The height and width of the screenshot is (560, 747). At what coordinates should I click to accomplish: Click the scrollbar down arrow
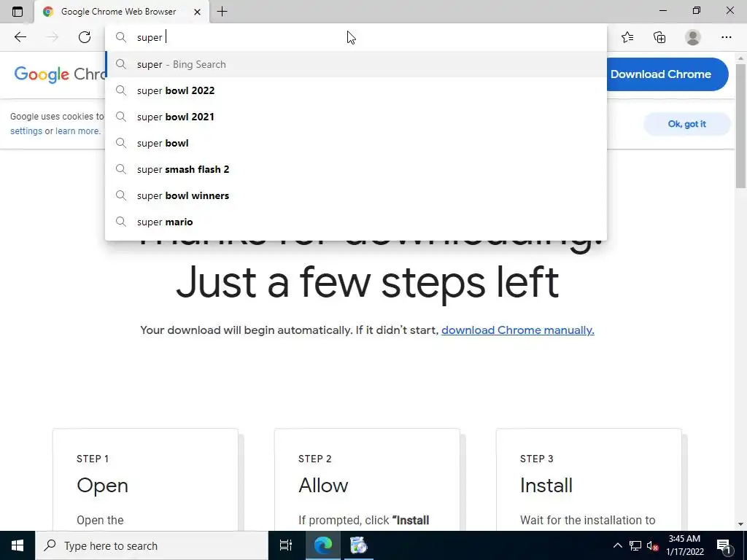coord(741,524)
